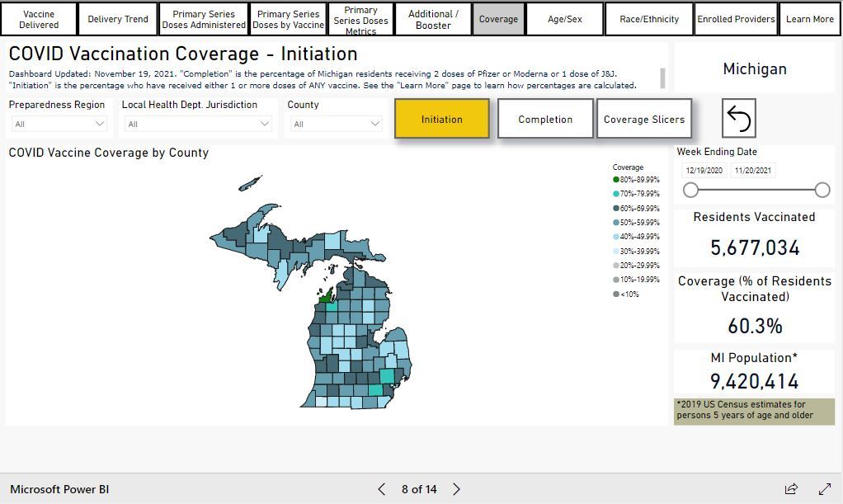Click the share icon

pos(791,489)
